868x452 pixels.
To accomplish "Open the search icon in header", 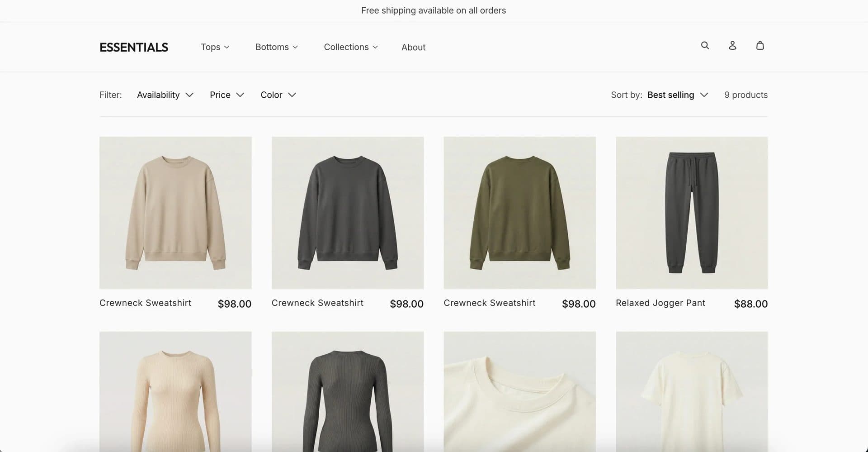I will pos(705,45).
